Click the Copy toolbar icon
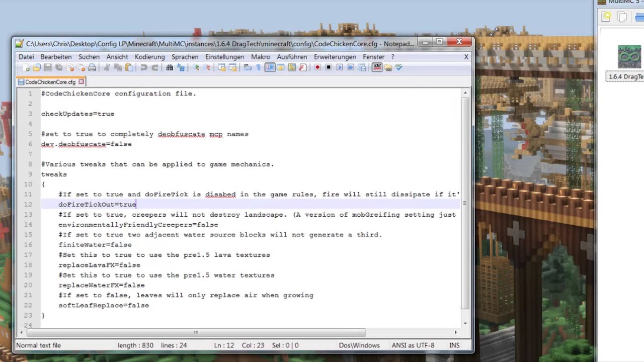Image resolution: width=644 pixels, height=362 pixels. 118,67
